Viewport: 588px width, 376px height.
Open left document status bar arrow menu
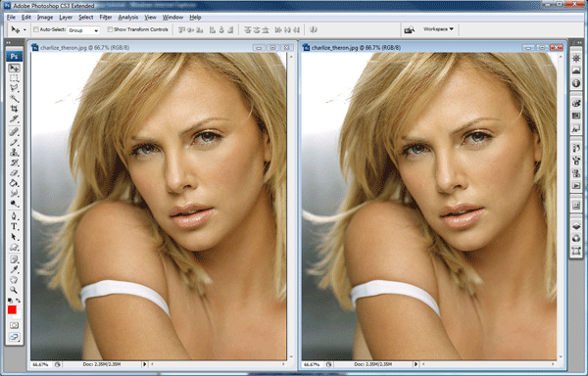pos(144,364)
